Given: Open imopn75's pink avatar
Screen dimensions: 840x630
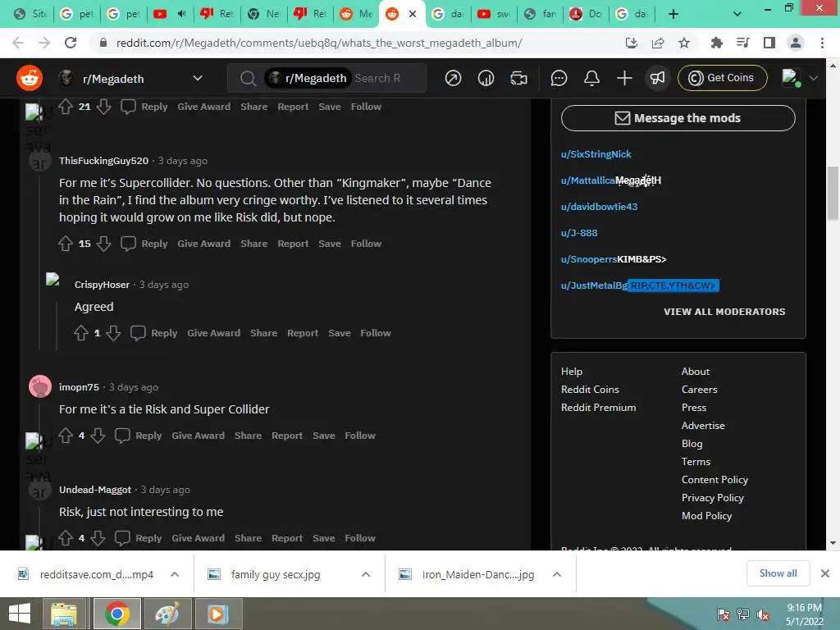Looking at the screenshot, I should [x=40, y=387].
